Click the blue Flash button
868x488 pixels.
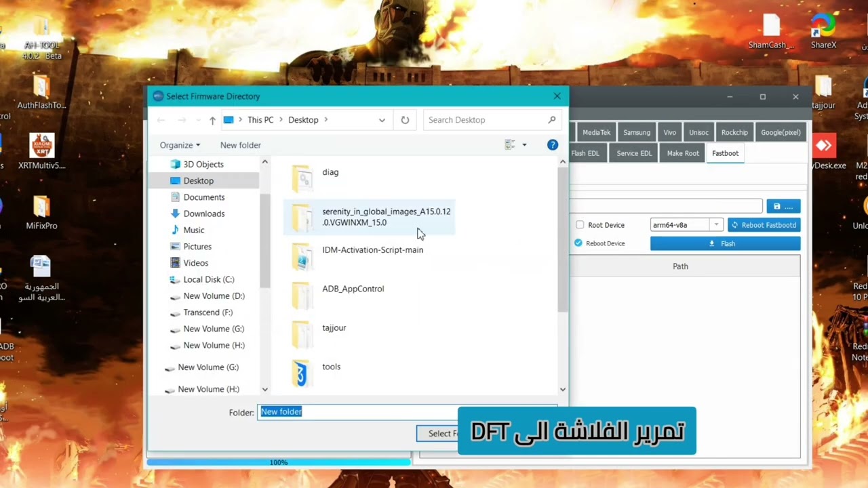tap(725, 243)
